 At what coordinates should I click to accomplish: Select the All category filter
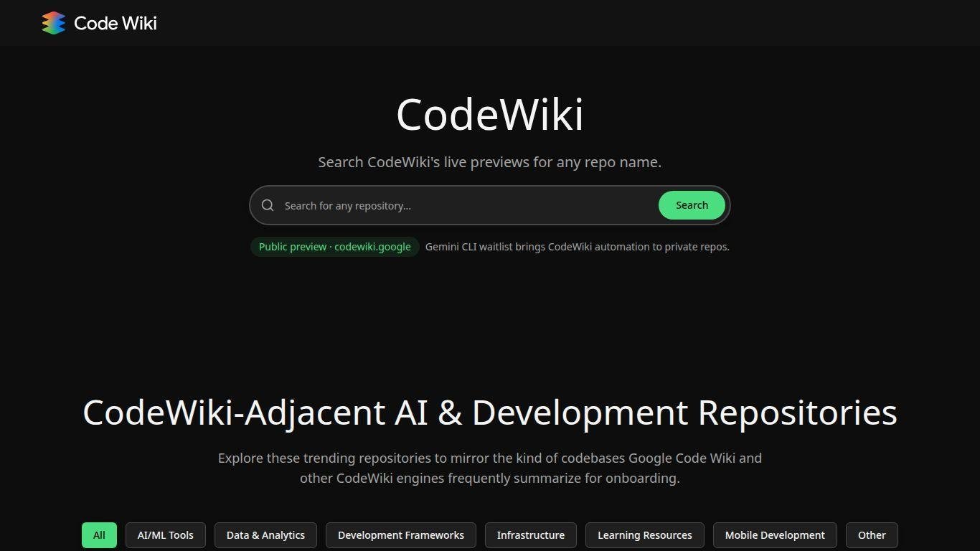pos(99,535)
